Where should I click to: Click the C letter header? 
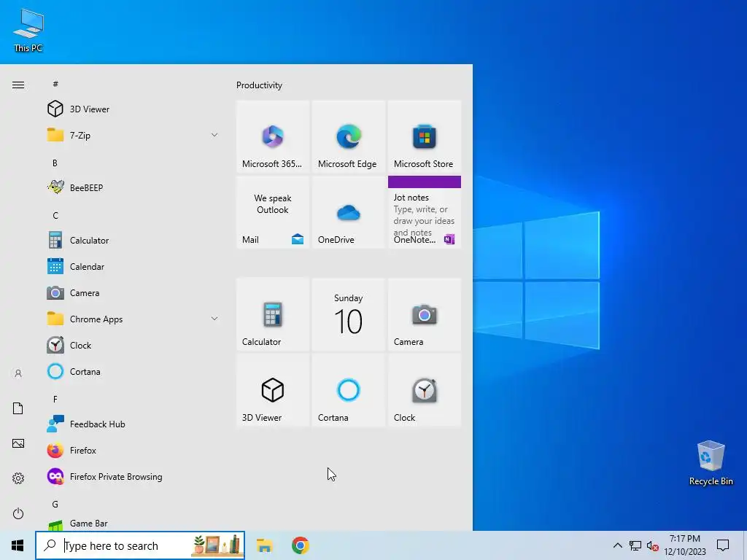55,216
